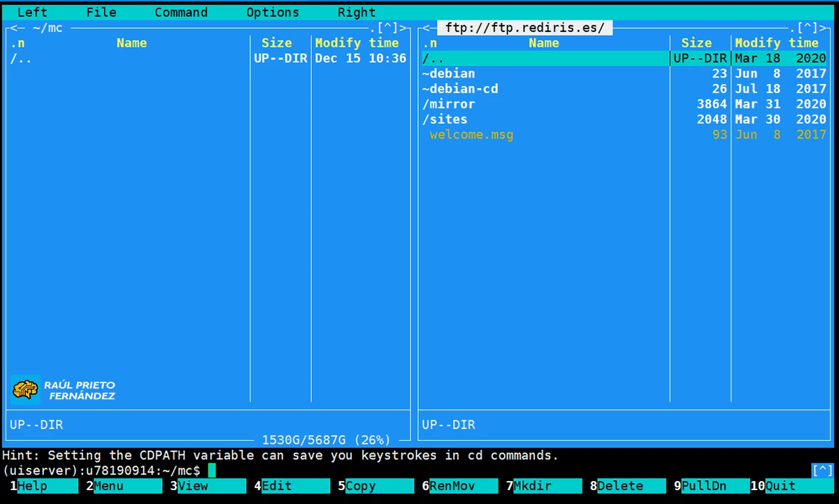This screenshot has height=504, width=839.
Task: Open the Options menu
Action: tap(272, 13)
